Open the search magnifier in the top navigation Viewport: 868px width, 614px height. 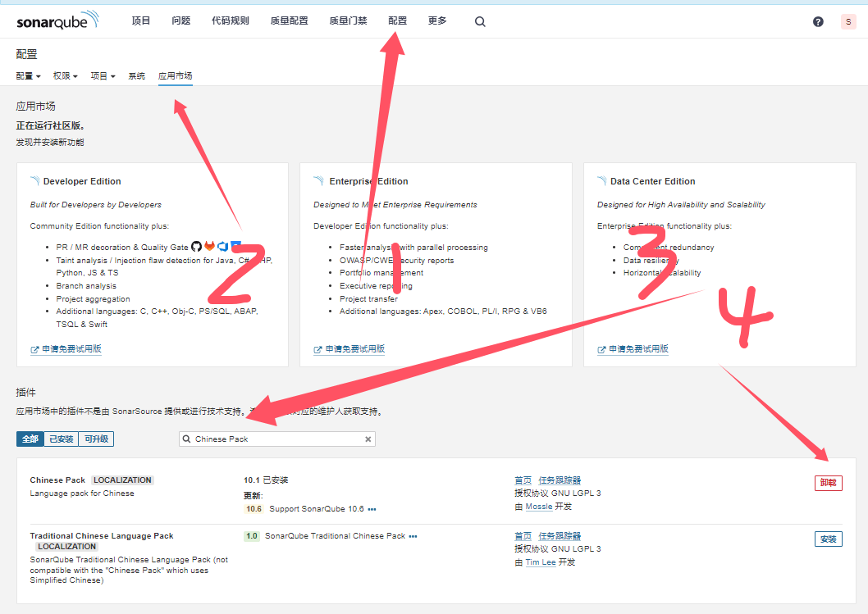480,21
